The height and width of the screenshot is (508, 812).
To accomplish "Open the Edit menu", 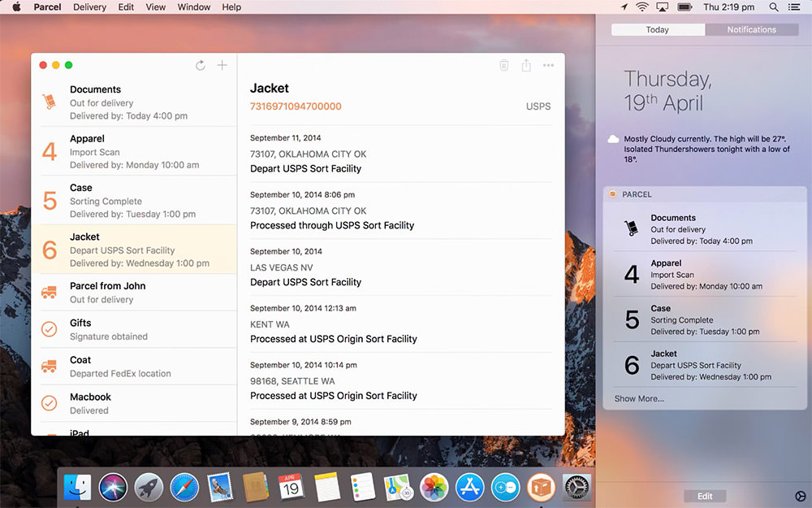I will pyautogui.click(x=126, y=7).
